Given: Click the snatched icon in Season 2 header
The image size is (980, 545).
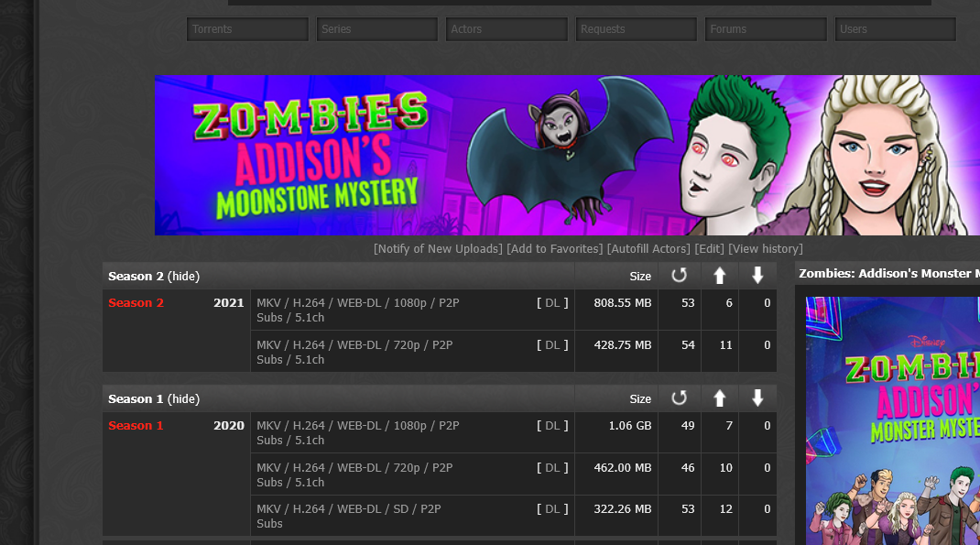Looking at the screenshot, I should (679, 276).
